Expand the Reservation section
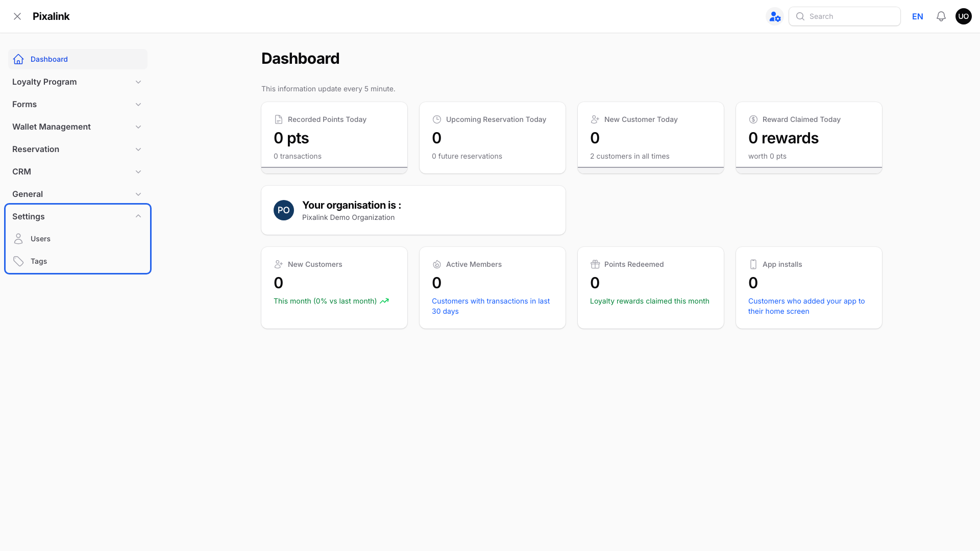The height and width of the screenshot is (551, 980). click(x=78, y=149)
